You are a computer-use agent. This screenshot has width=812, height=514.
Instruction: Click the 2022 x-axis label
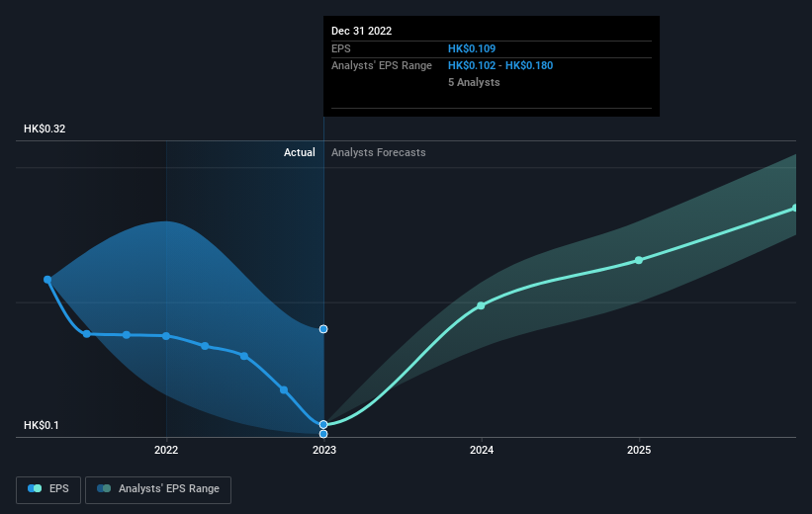click(166, 450)
